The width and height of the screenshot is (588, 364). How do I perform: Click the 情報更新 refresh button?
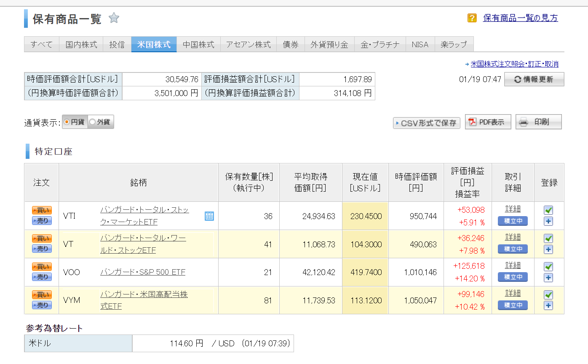point(534,79)
